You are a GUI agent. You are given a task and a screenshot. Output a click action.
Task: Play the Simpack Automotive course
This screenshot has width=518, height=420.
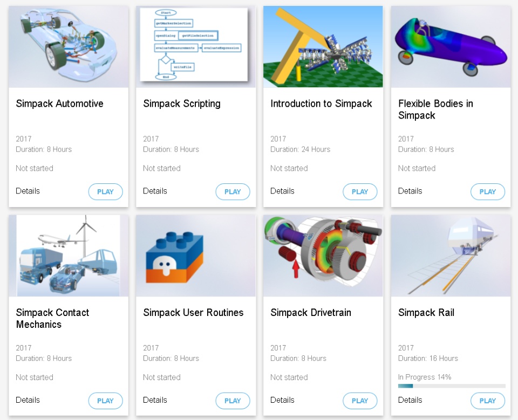pyautogui.click(x=105, y=191)
